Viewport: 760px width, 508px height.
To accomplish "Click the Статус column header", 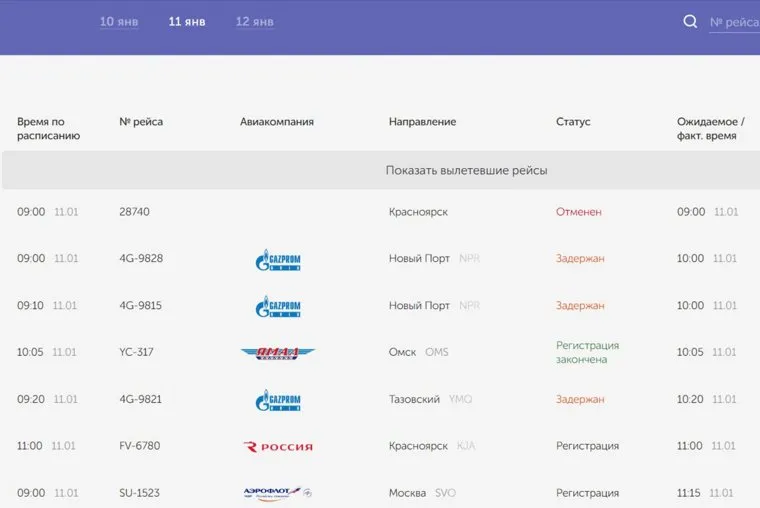I will click(573, 122).
